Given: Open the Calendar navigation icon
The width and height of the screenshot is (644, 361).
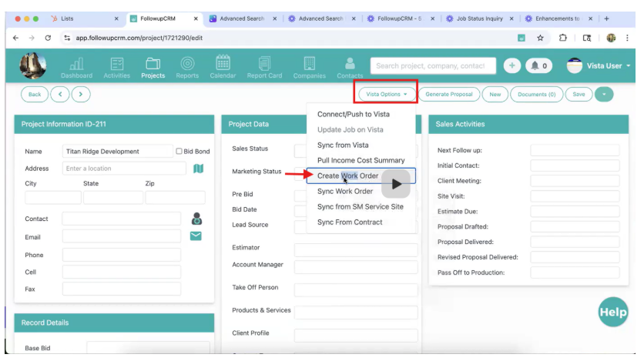Looking at the screenshot, I should [223, 67].
